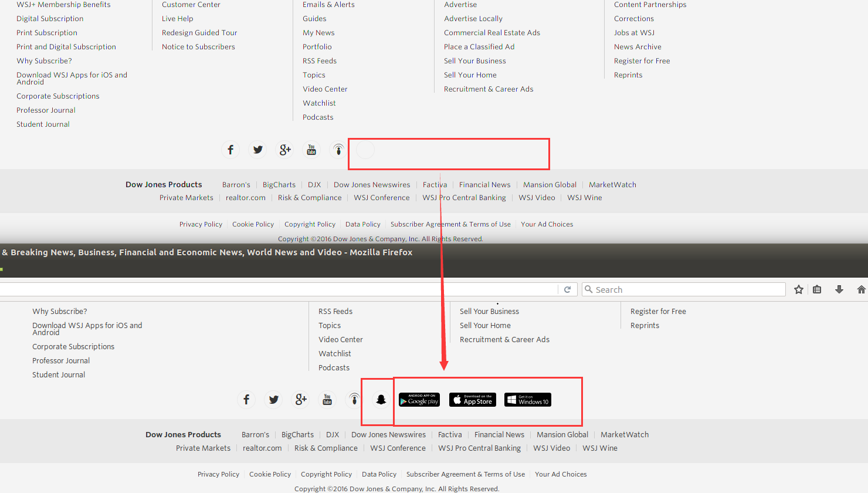This screenshot has width=868, height=493.
Task: Visit the Content Partnerships link
Action: click(650, 5)
